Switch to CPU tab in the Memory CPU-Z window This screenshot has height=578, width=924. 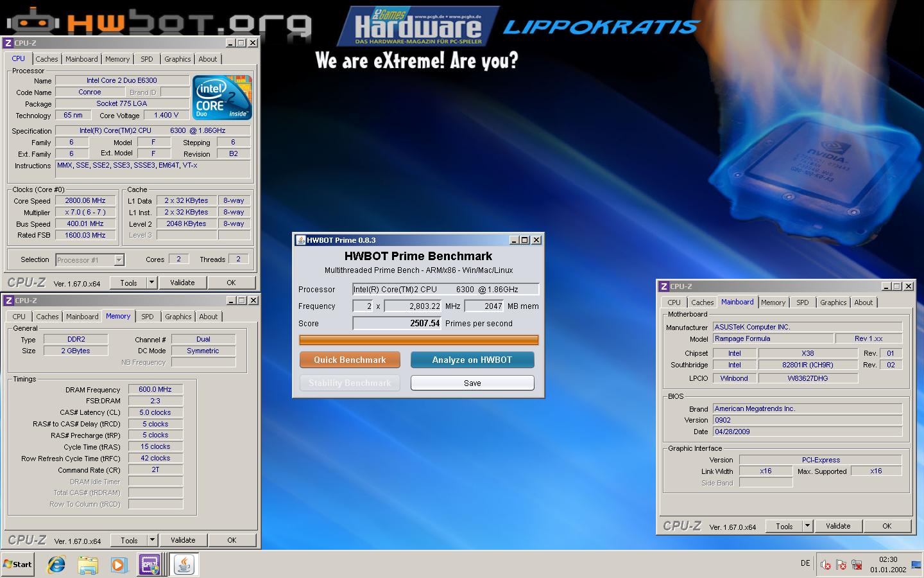click(x=19, y=317)
